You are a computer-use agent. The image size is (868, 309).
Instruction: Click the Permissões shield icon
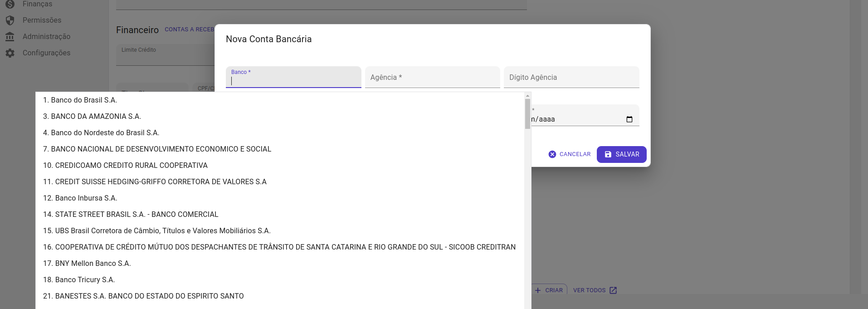(10, 20)
